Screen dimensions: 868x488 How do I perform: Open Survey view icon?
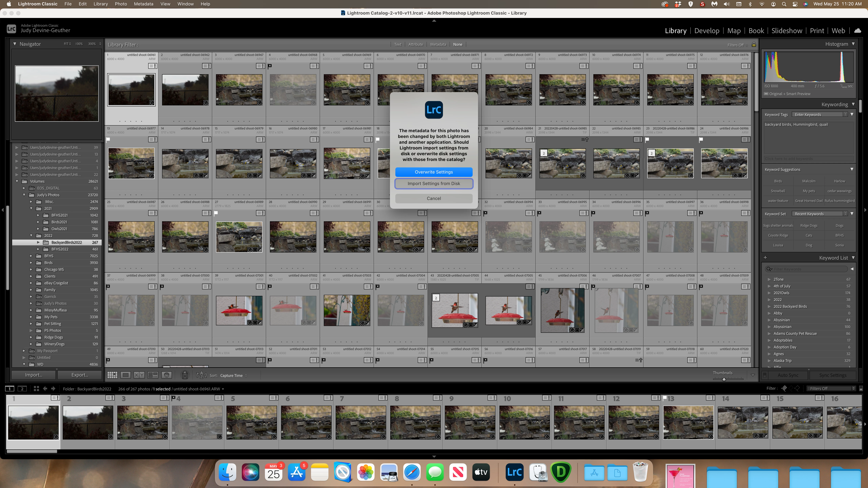(153, 375)
